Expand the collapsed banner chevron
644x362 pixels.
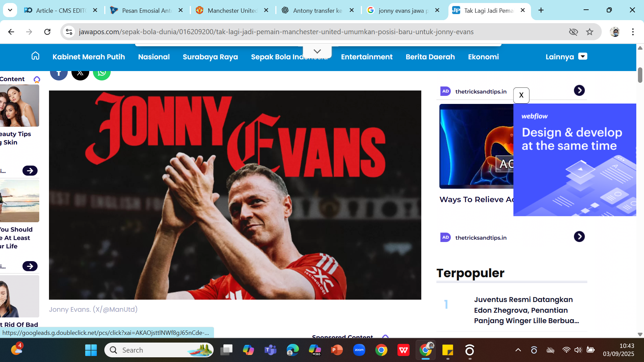click(x=317, y=51)
